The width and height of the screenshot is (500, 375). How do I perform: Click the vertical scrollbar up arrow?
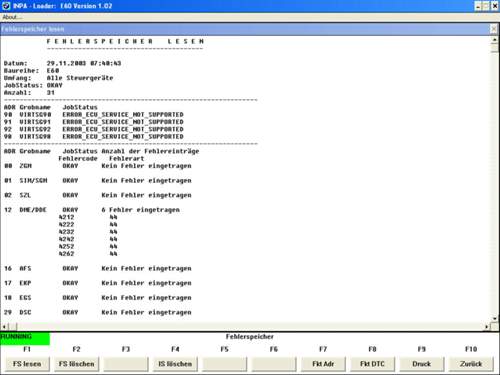pos(495,40)
